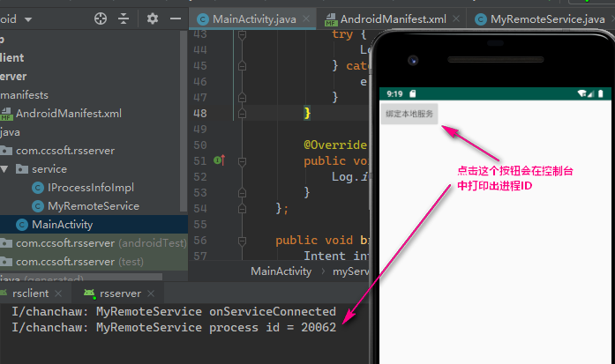615x364 pixels.
Task: Select the manifests folder
Action: point(24,95)
